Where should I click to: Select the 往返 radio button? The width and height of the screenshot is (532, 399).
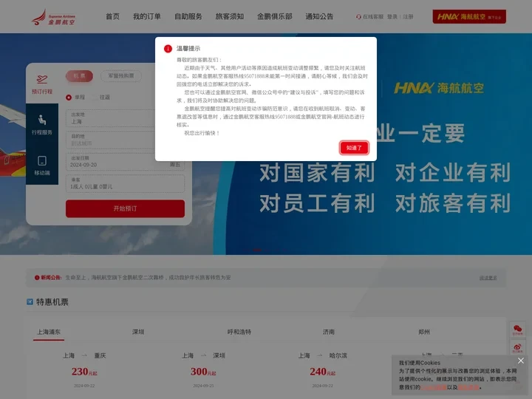[x=95, y=98]
